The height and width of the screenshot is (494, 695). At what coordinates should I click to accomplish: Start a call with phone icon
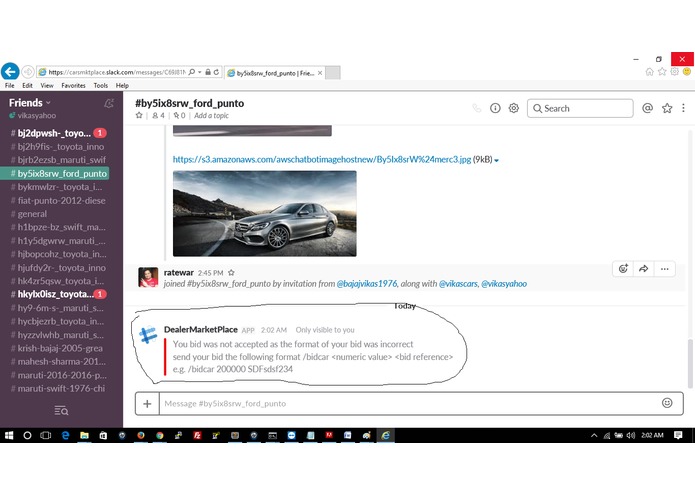(x=476, y=108)
